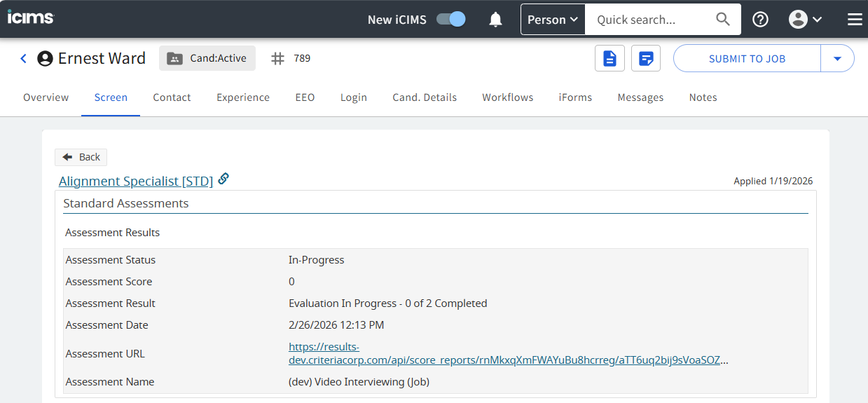Select the Screen tab
The image size is (868, 403).
(x=111, y=97)
